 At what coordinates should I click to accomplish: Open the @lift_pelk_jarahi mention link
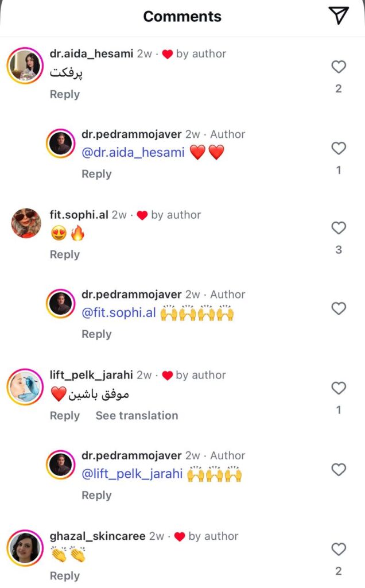click(x=133, y=474)
